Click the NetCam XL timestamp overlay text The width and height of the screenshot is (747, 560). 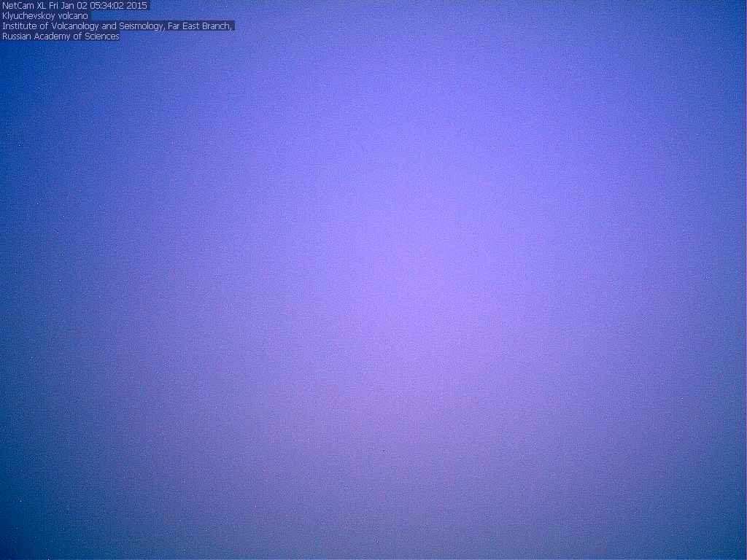coord(75,6)
